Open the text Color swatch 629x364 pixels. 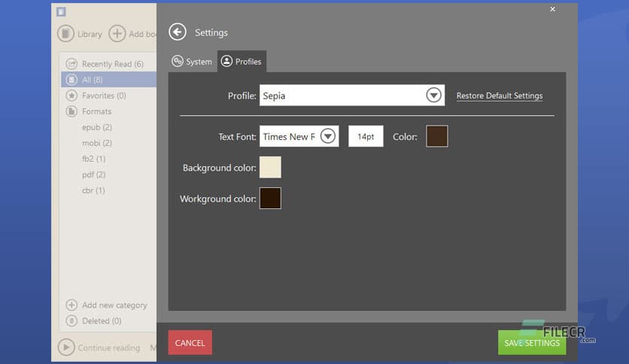coord(437,136)
